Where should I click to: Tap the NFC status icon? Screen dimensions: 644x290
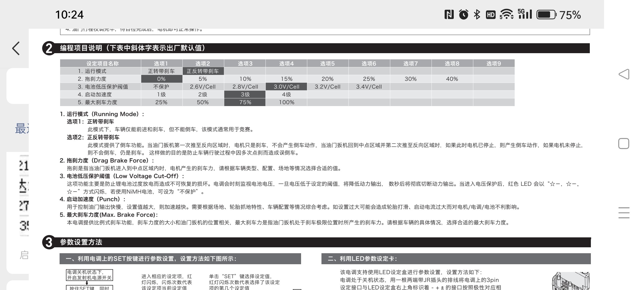click(449, 15)
